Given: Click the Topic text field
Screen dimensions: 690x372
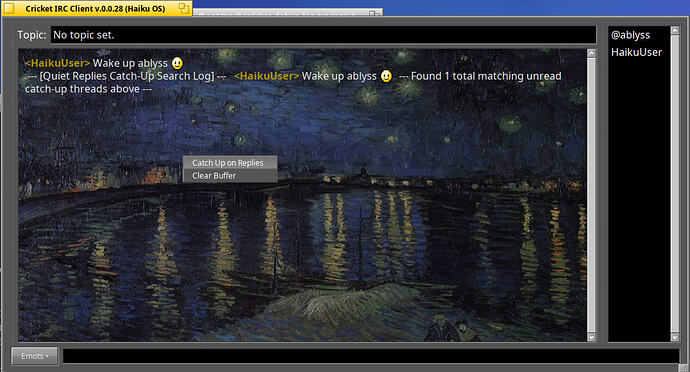Looking at the screenshot, I should pos(323,35).
